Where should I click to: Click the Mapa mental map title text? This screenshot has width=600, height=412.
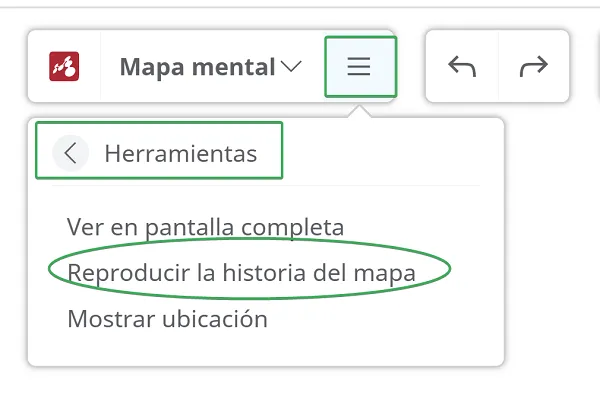197,67
